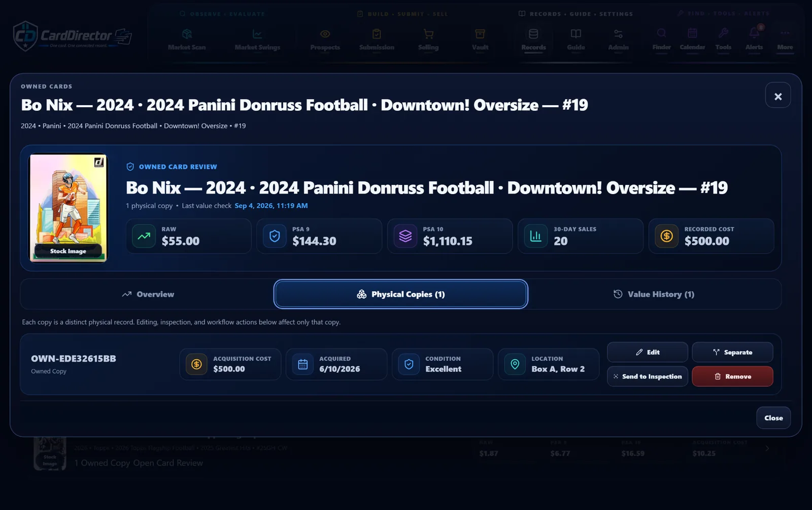Click the Bo Nix stock image thumbnail

(x=69, y=208)
